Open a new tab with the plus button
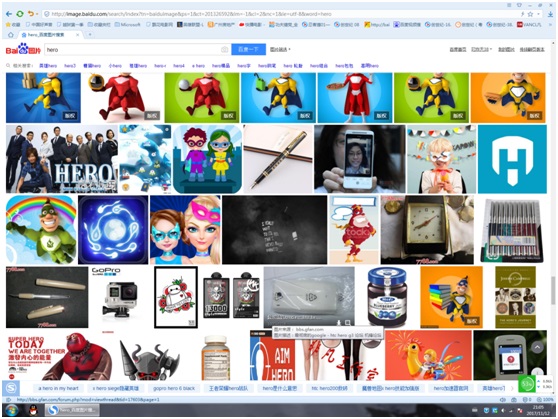 pos(90,35)
